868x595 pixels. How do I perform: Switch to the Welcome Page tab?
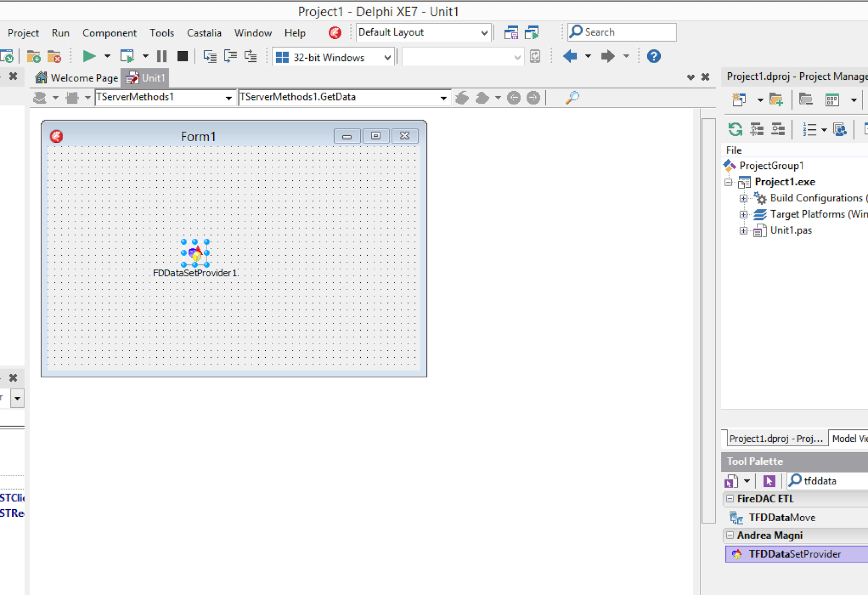76,78
